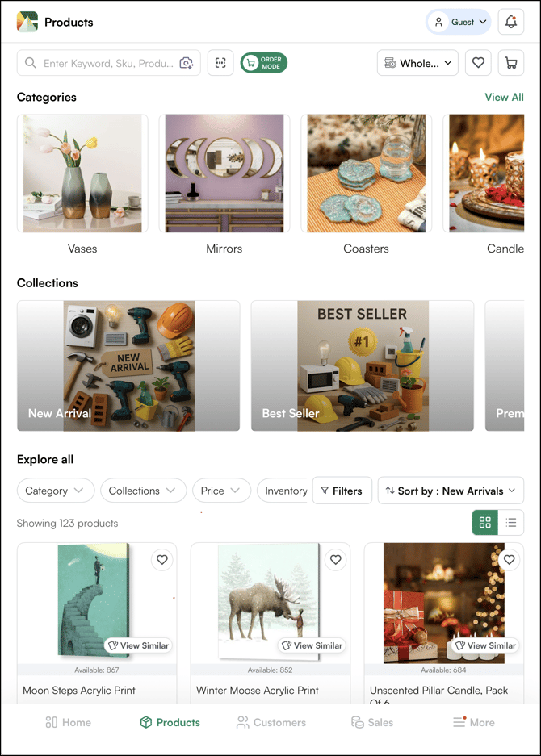The width and height of the screenshot is (541, 756).
Task: Open the Filters button
Action: tap(342, 491)
